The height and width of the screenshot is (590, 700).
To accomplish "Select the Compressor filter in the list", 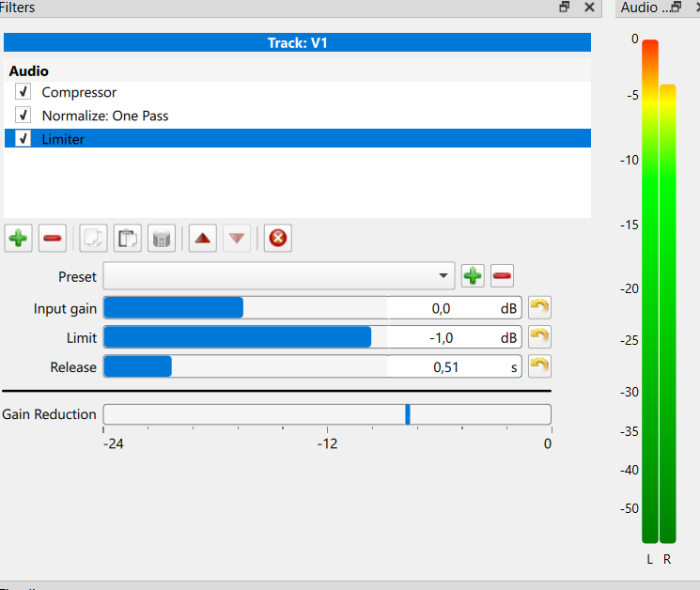I will [79, 92].
